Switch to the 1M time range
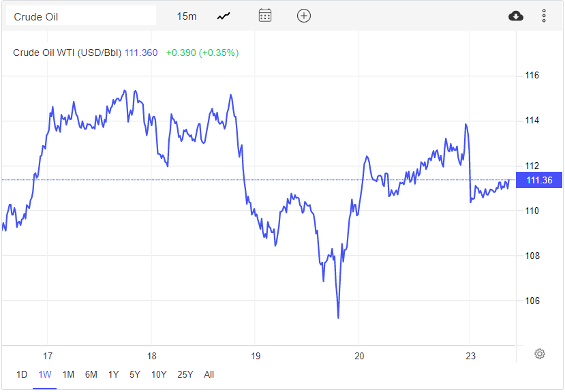 [68, 374]
